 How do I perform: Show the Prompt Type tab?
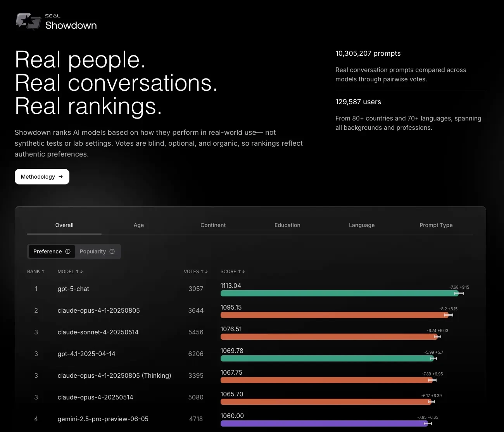436,225
